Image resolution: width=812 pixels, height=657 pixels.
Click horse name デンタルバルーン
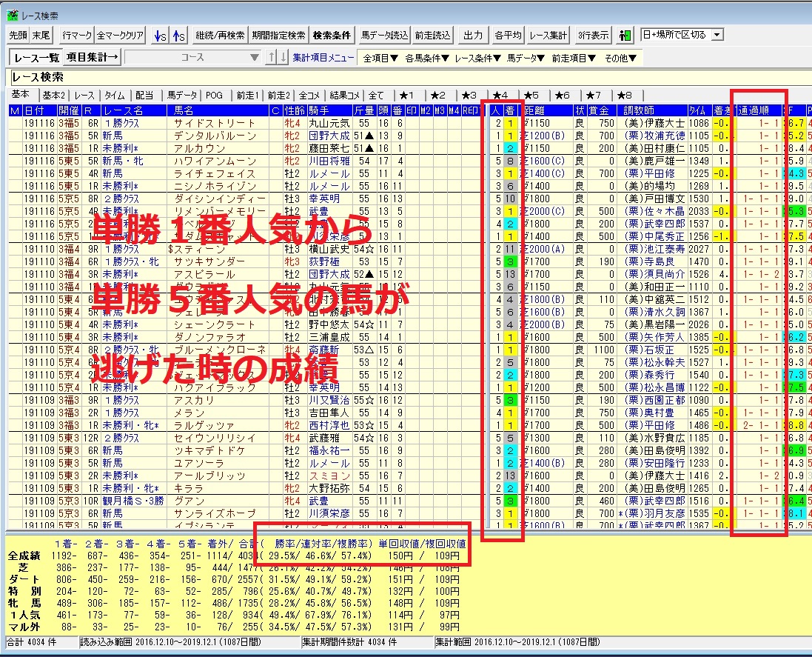tap(215, 136)
